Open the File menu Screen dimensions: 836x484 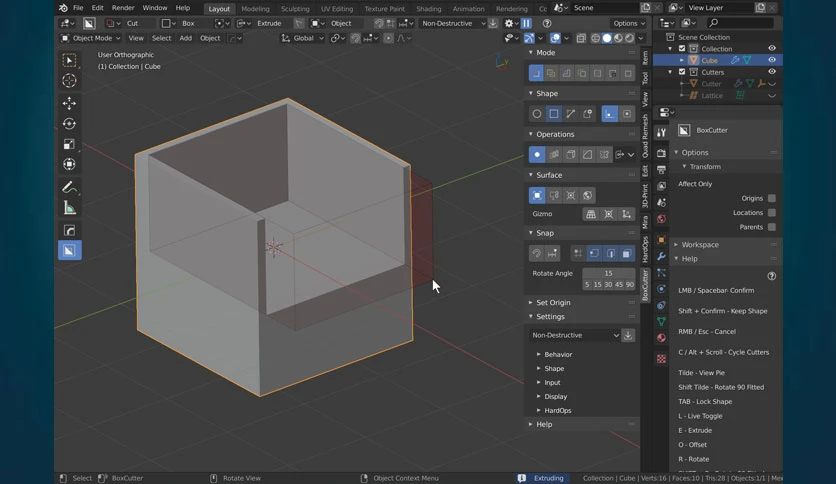[x=78, y=8]
